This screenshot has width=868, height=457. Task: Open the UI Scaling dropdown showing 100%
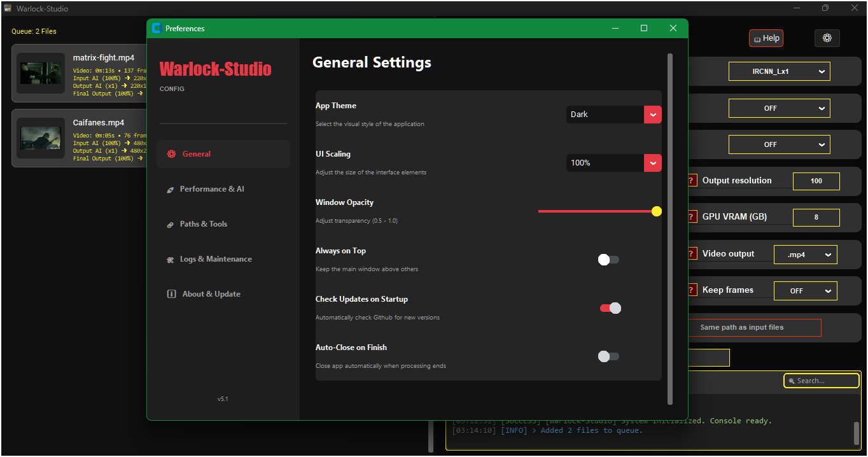pos(614,163)
